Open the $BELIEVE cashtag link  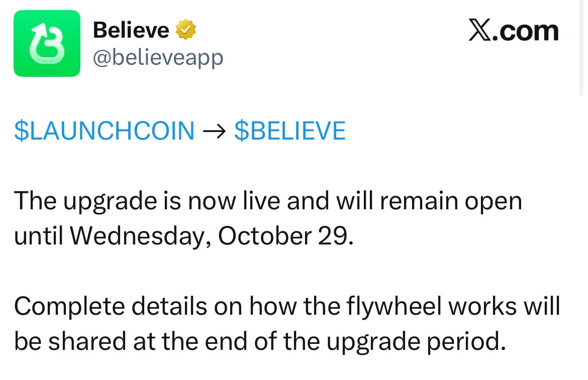coord(290,131)
